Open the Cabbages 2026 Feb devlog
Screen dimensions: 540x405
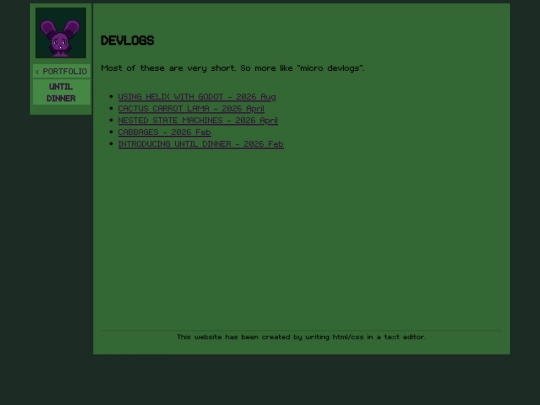click(165, 132)
